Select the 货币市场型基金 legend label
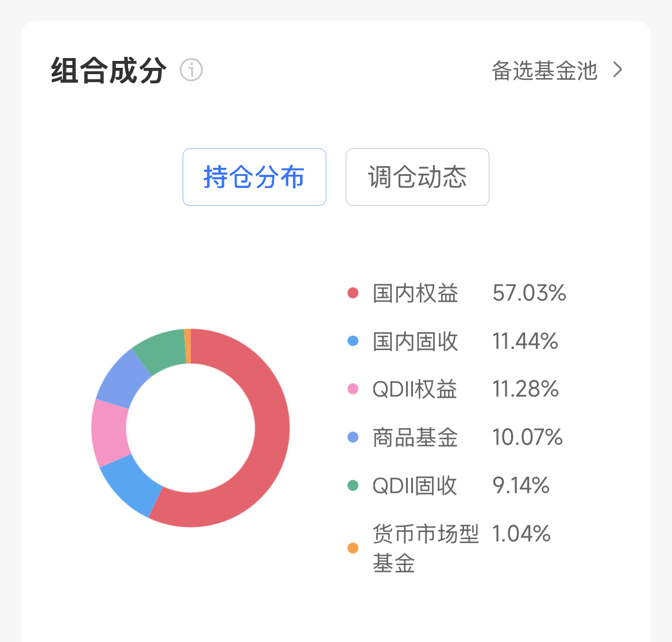The width and height of the screenshot is (672, 642). [425, 548]
